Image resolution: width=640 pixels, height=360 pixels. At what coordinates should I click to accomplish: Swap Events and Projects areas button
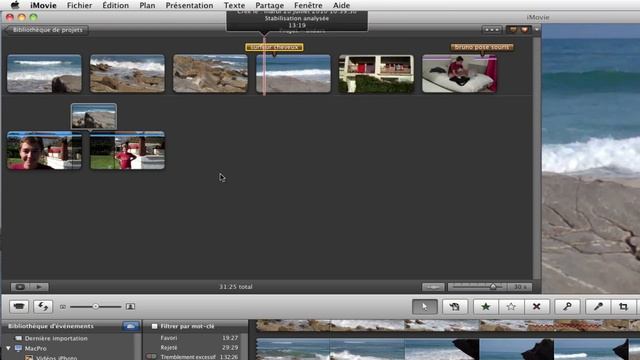(x=43, y=307)
